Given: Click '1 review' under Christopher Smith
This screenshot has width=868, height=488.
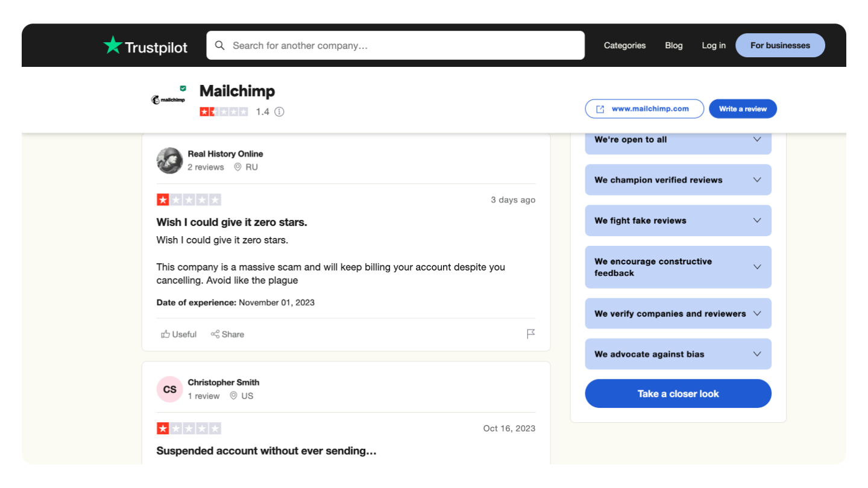Looking at the screenshot, I should (204, 396).
